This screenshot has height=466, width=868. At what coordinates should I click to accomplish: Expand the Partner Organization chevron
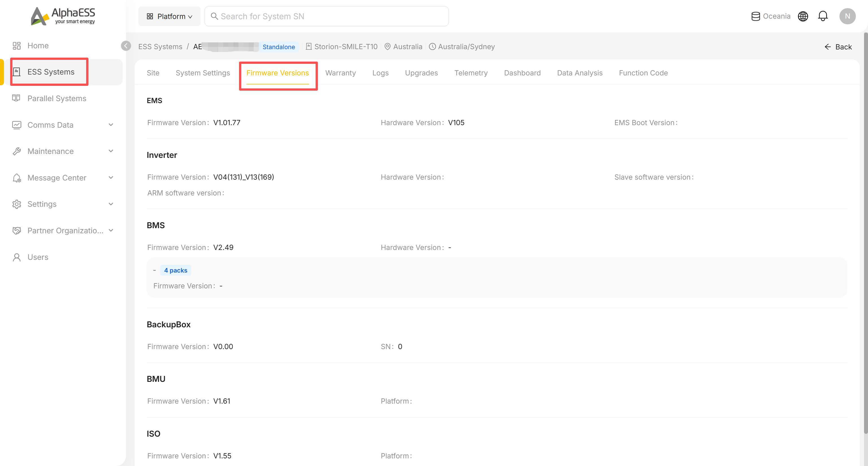tap(111, 231)
